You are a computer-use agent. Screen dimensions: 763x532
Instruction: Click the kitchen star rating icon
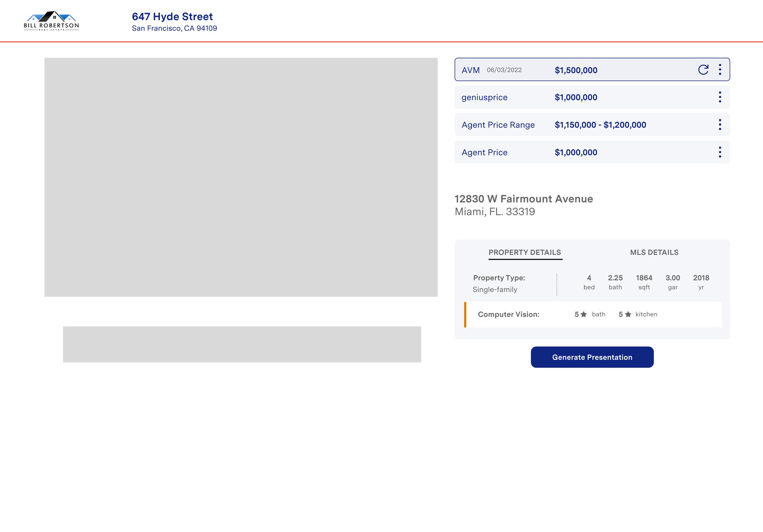coord(628,314)
